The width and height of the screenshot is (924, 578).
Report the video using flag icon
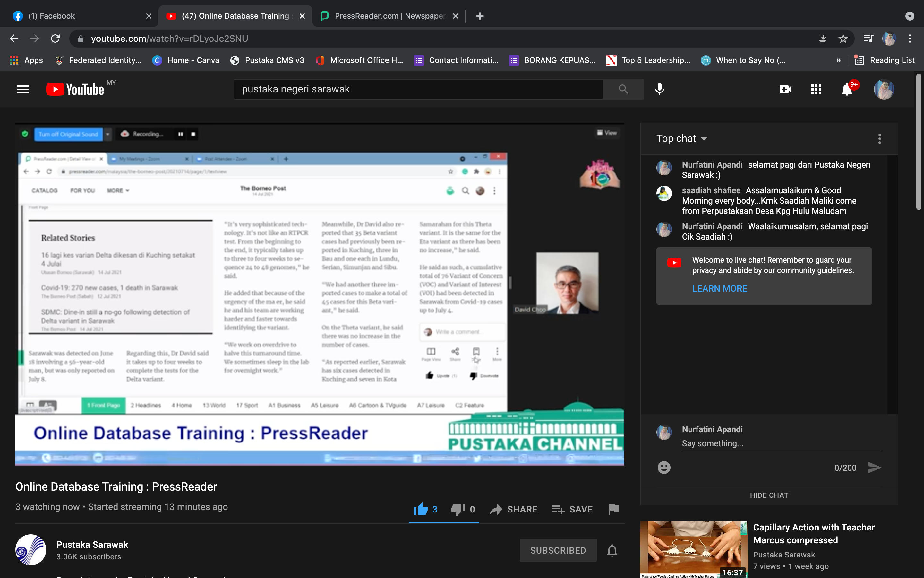(x=613, y=509)
